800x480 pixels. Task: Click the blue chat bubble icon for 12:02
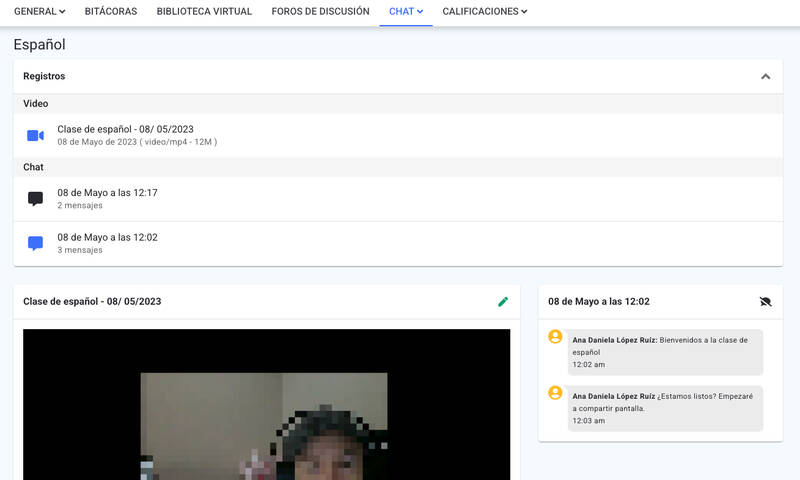tap(35, 243)
